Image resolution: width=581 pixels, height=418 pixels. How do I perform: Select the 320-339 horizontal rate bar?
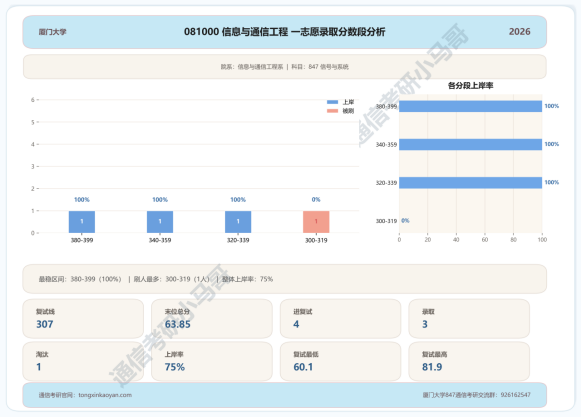click(x=471, y=183)
